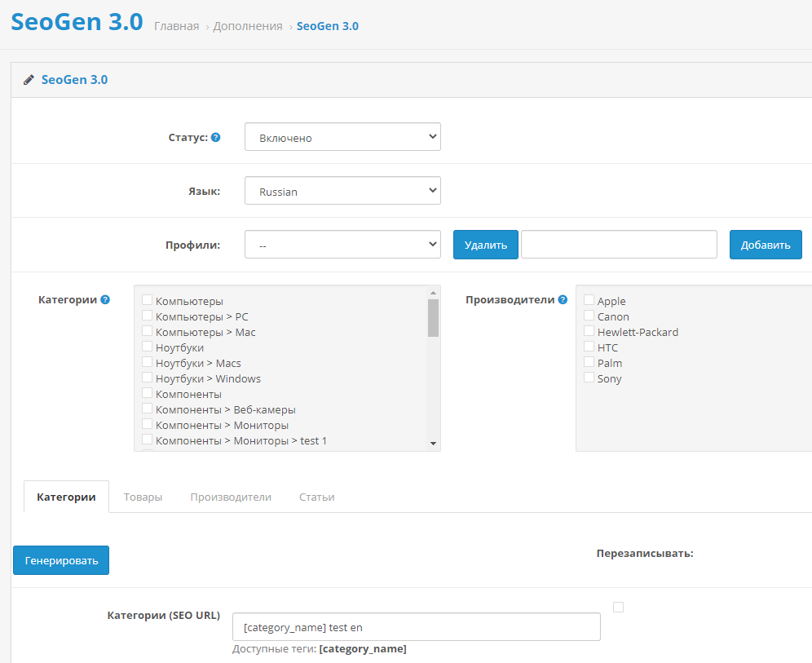
Task: Check the Компоненты > Веб-камеры category
Action: coord(147,409)
